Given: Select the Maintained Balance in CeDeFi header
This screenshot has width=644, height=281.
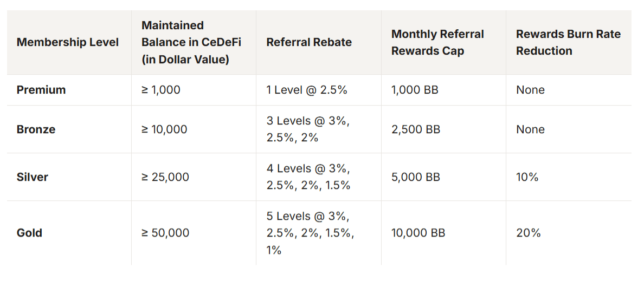Looking at the screenshot, I should click(x=191, y=42).
